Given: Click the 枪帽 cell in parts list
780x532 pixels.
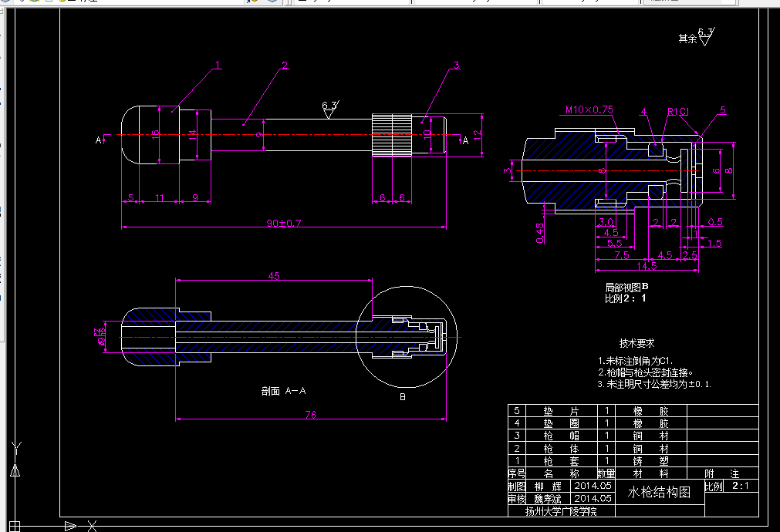Looking at the screenshot, I should point(561,436).
